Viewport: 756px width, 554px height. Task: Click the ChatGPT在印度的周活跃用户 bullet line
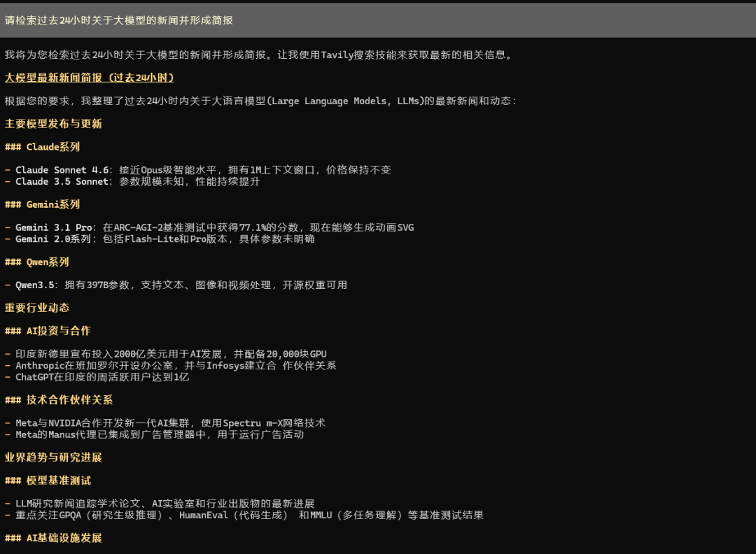[x=97, y=377]
